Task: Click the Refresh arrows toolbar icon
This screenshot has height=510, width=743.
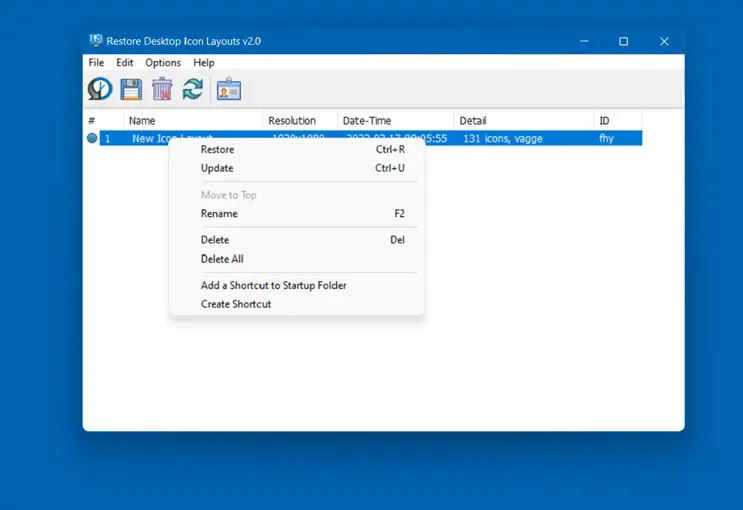Action: pos(193,89)
